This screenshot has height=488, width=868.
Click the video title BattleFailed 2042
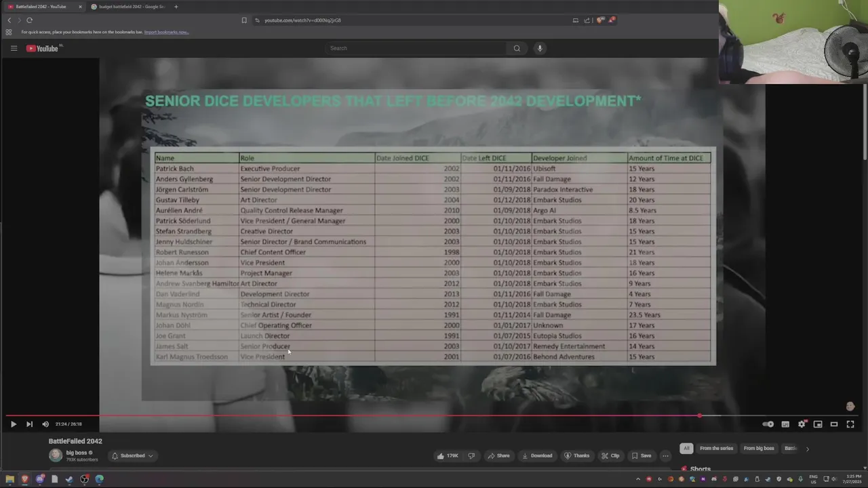(75, 441)
